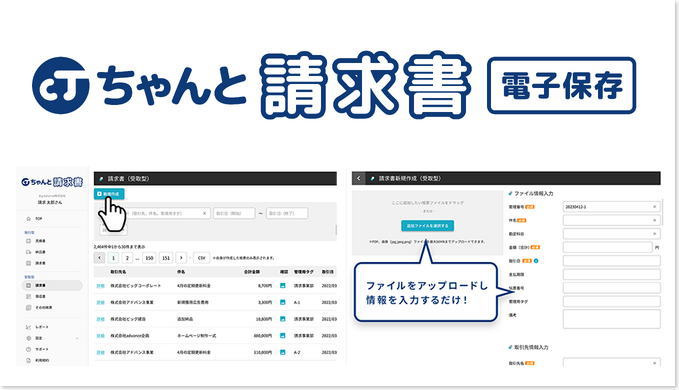Click the 備考 notes text area
The width and height of the screenshot is (679, 390).
[611, 319]
